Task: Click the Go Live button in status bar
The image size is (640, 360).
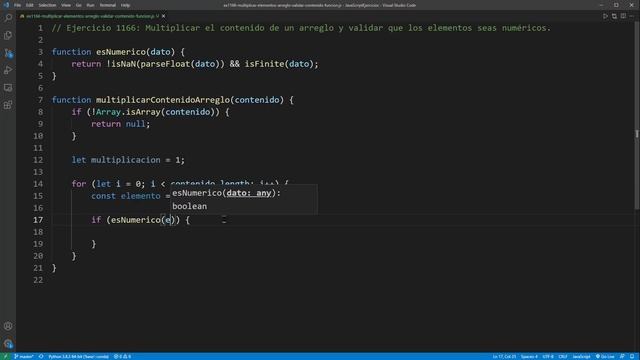Action: (605, 356)
